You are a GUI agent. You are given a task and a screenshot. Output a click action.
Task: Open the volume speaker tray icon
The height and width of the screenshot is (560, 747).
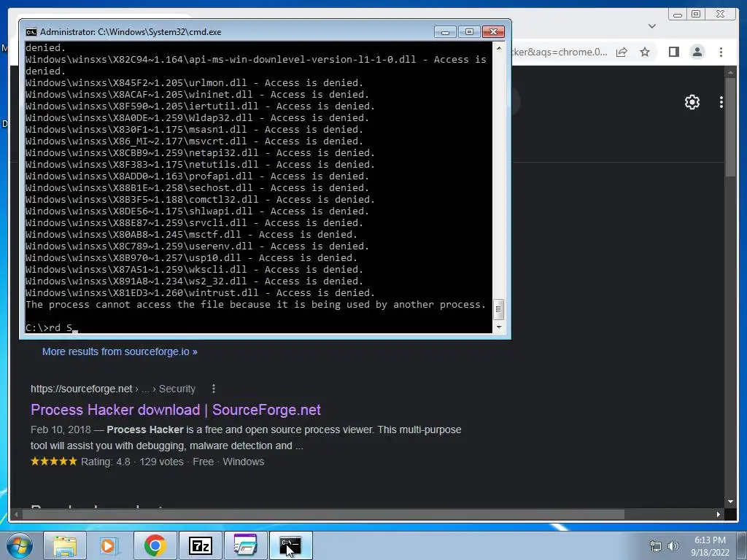[x=673, y=546]
